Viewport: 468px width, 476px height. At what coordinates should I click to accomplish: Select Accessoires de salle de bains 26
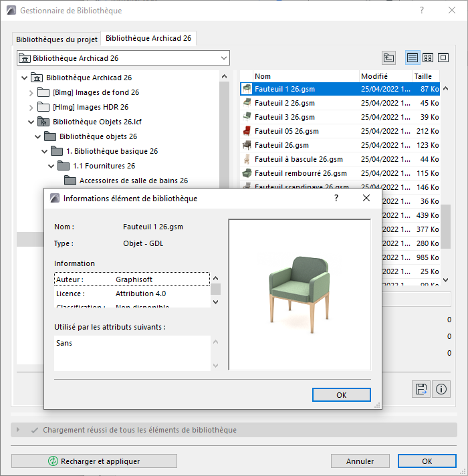click(x=134, y=181)
